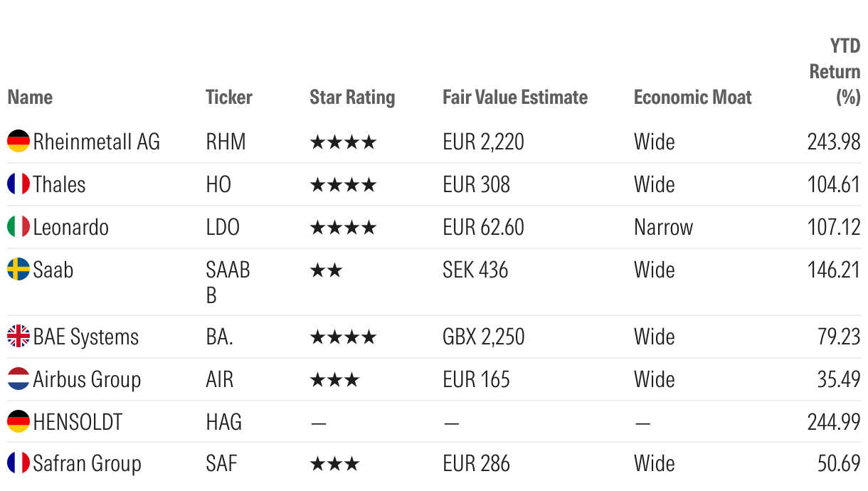Click the SAAB B ticker
This screenshot has width=868, height=491.
(x=228, y=282)
